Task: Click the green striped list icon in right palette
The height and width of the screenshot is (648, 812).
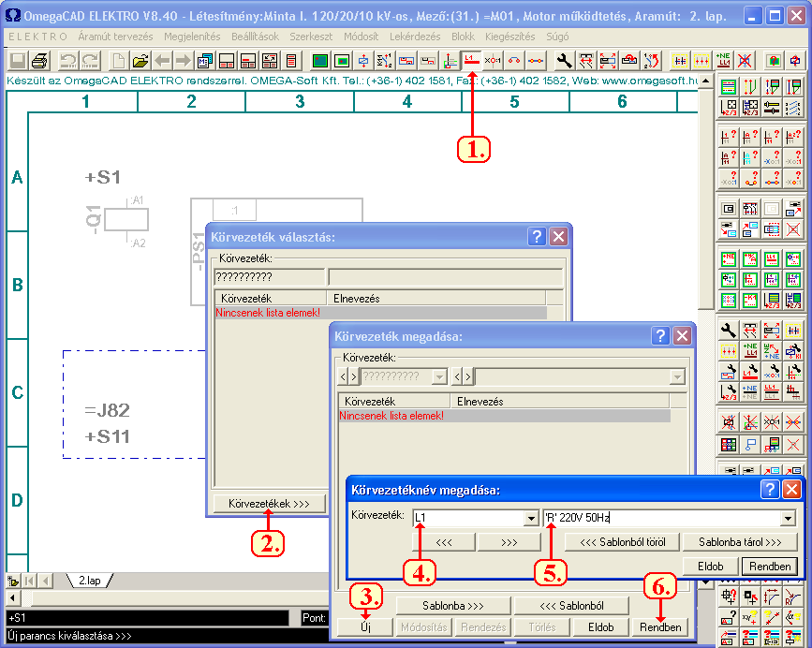Action: pyautogui.click(x=728, y=86)
